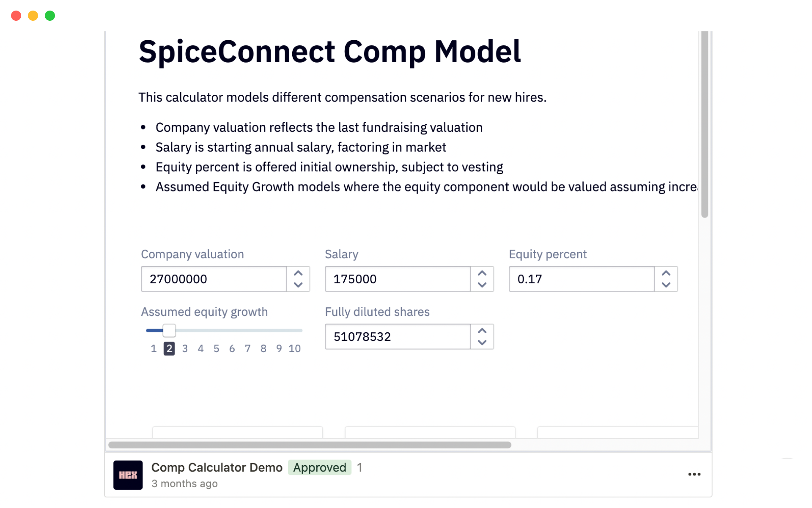Set equity growth slider to 5
This screenshot has width=812, height=508.
click(216, 348)
